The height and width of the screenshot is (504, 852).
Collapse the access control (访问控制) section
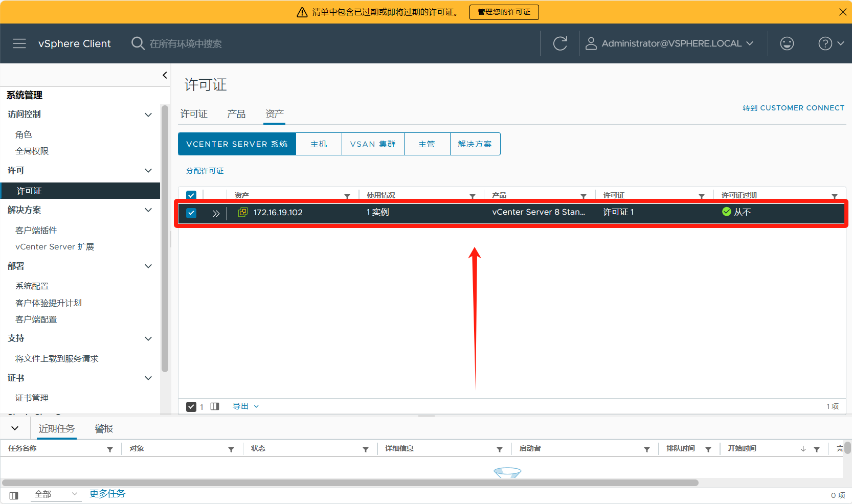[x=148, y=114]
